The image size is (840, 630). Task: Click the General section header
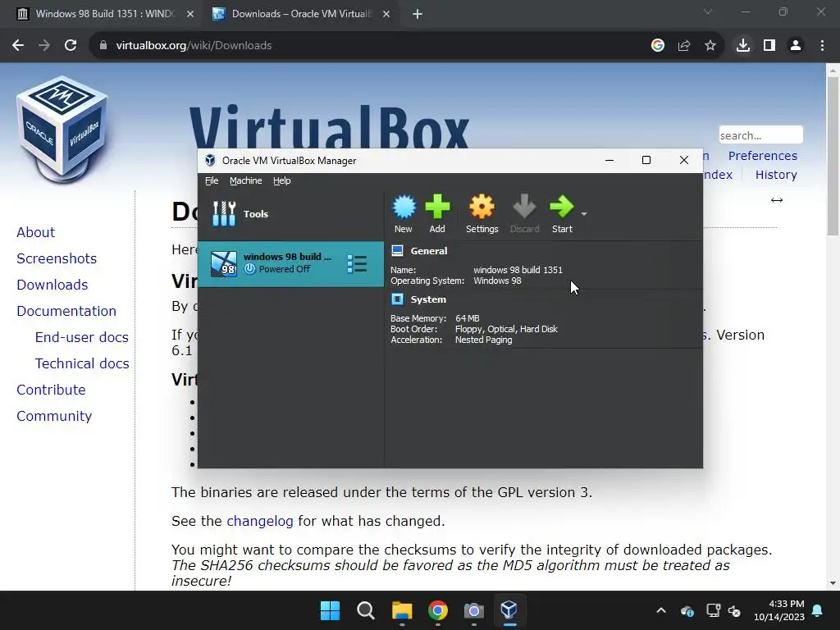coord(428,251)
